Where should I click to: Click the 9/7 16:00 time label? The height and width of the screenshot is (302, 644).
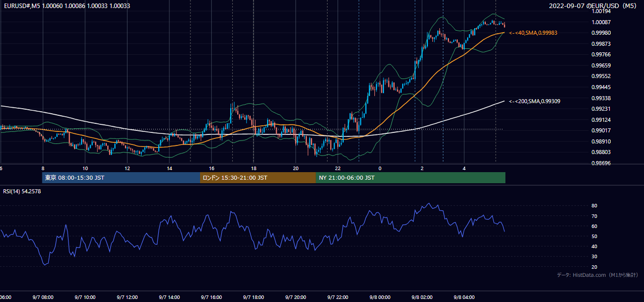click(x=211, y=297)
